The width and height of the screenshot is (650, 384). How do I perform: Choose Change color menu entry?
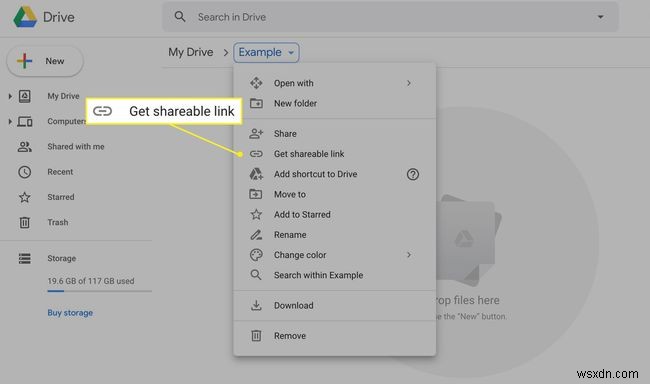click(335, 255)
